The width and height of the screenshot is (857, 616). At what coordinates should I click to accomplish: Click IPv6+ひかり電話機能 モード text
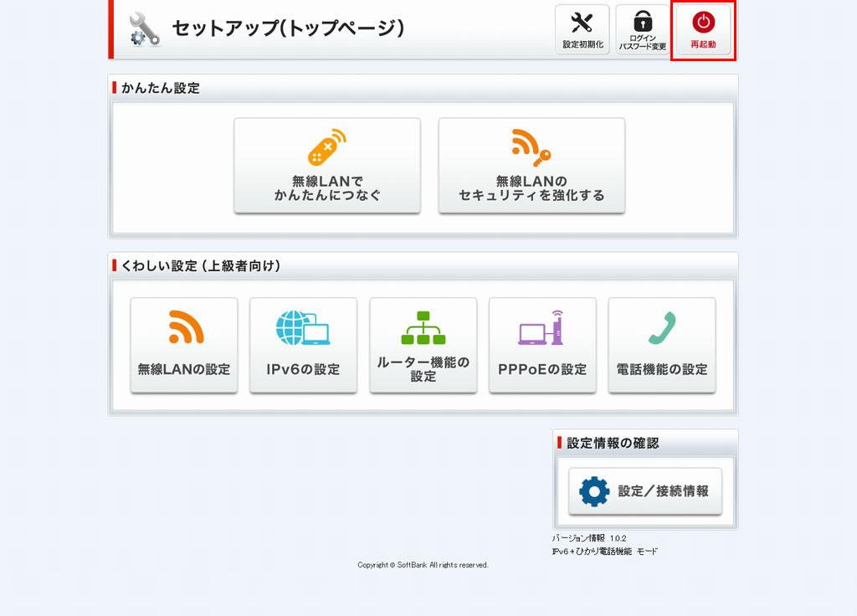[x=605, y=552]
